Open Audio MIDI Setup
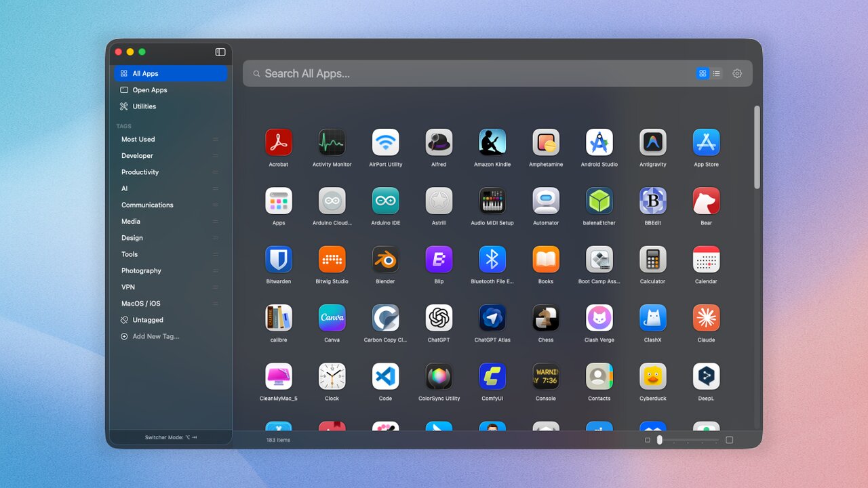The width and height of the screenshot is (868, 488). click(492, 201)
